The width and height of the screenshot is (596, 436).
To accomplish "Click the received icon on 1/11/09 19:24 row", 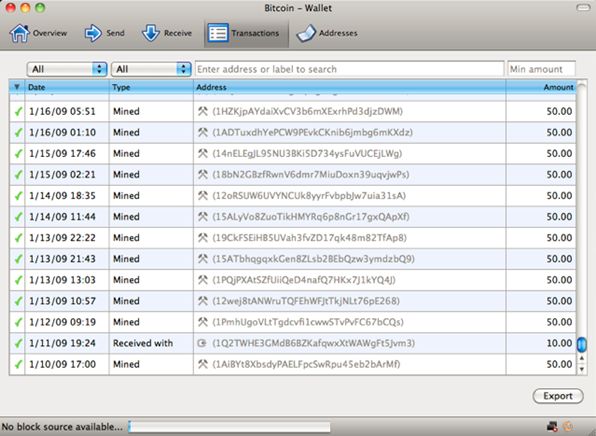I will click(202, 343).
